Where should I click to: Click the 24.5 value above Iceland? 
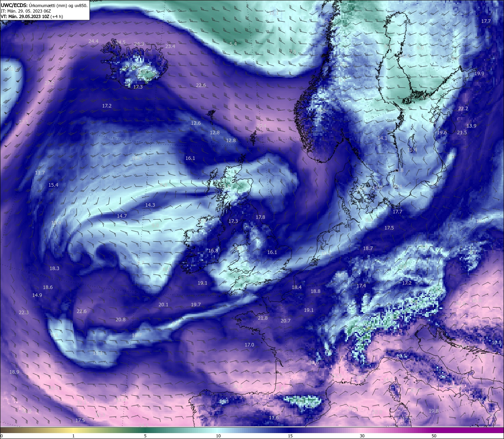(x=120, y=42)
